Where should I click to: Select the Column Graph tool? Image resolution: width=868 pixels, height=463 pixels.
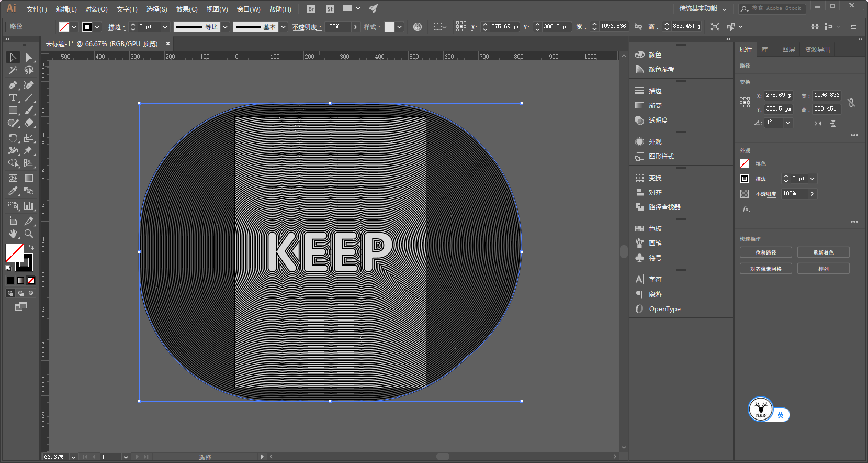[29, 206]
